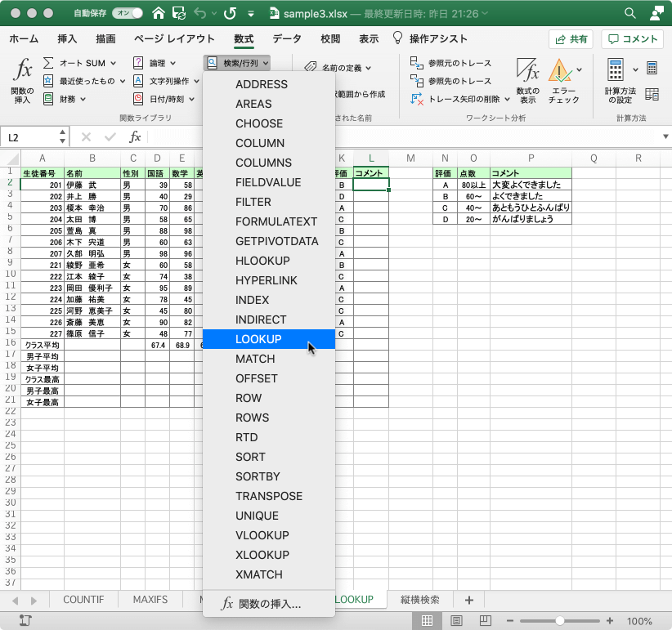672x630 pixels.
Task: Click the Home icon in title bar
Action: tap(159, 13)
